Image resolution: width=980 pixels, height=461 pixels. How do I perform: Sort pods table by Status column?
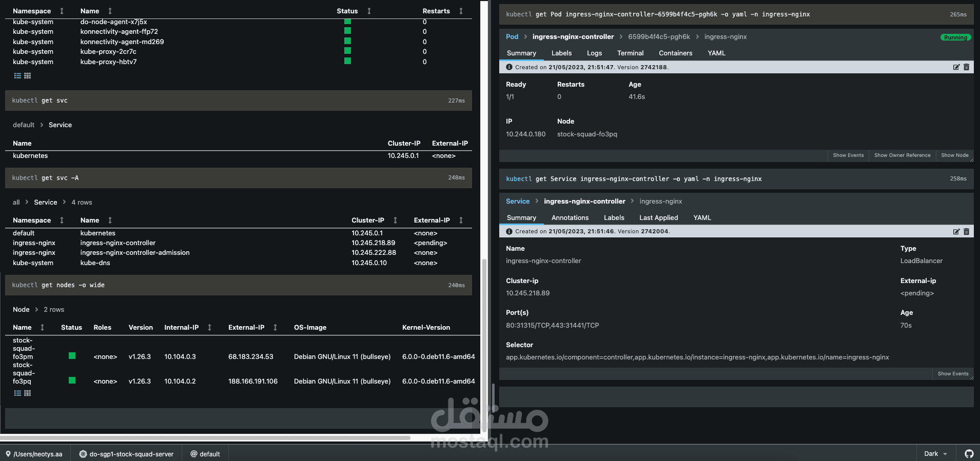pyautogui.click(x=369, y=11)
